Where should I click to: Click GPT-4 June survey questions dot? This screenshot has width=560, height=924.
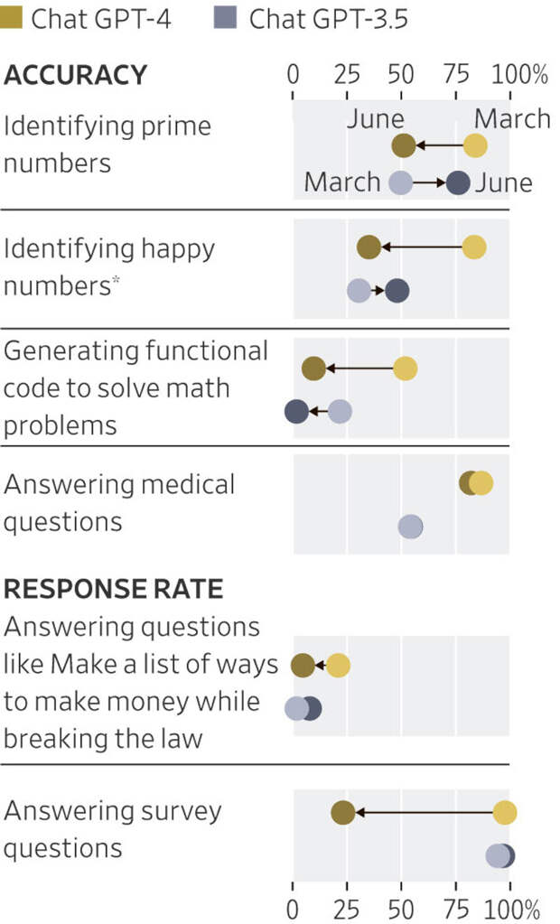342,813
